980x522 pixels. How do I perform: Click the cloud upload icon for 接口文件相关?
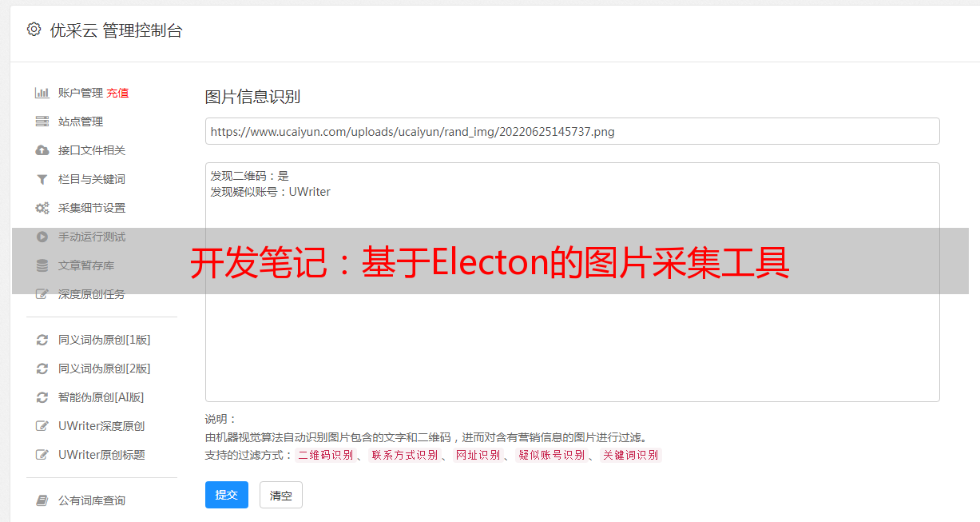click(42, 150)
